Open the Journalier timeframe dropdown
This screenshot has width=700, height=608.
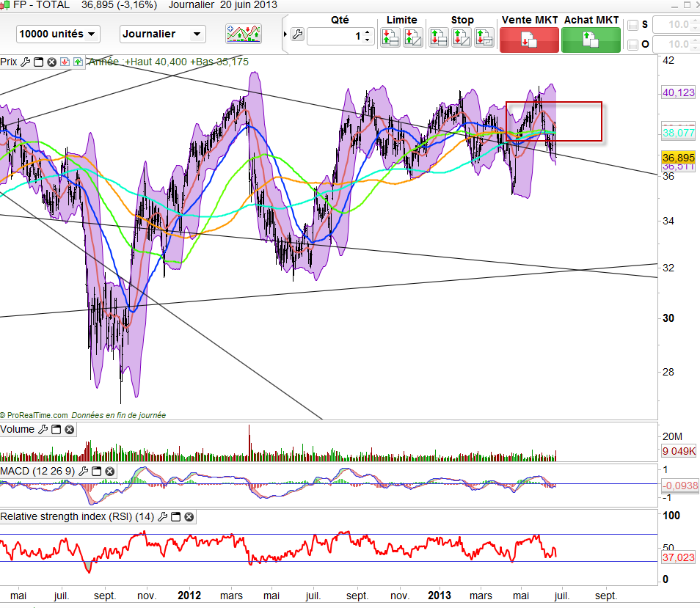tap(163, 34)
